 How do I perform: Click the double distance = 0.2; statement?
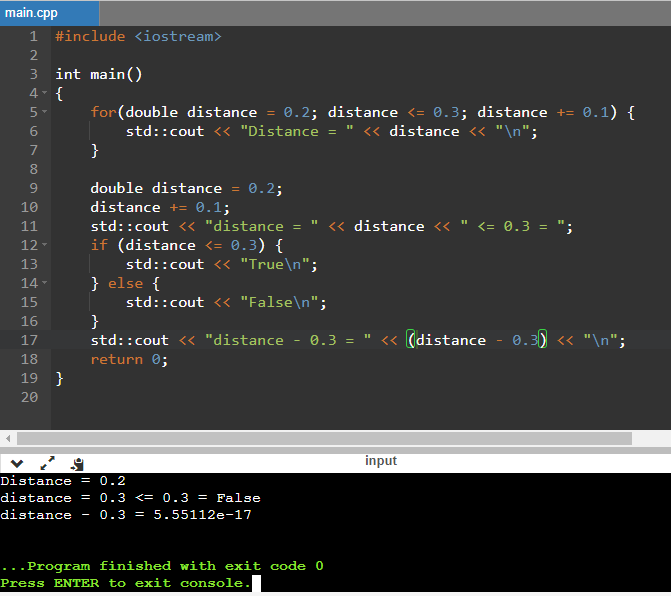[187, 188]
